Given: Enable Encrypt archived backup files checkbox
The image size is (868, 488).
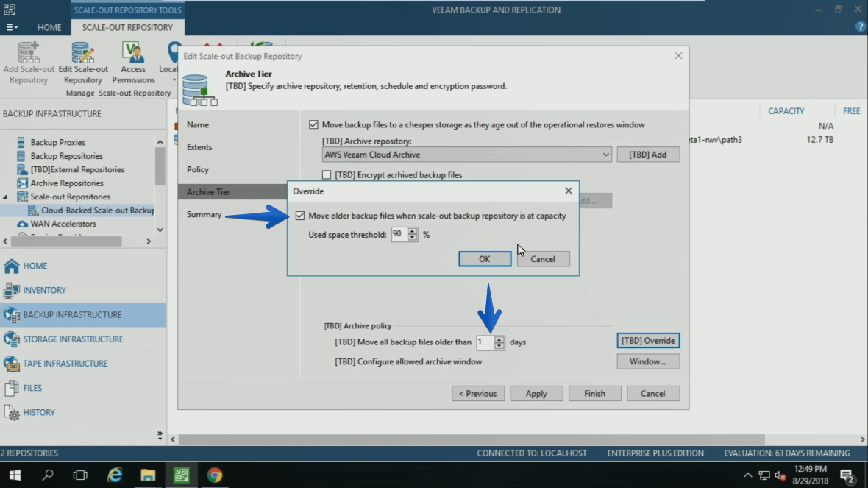Looking at the screenshot, I should pos(327,175).
